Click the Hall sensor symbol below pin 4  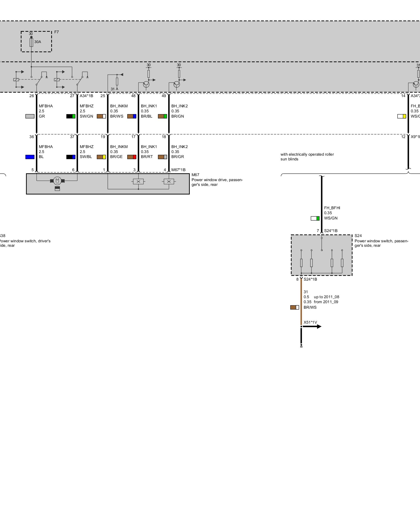[x=169, y=181]
